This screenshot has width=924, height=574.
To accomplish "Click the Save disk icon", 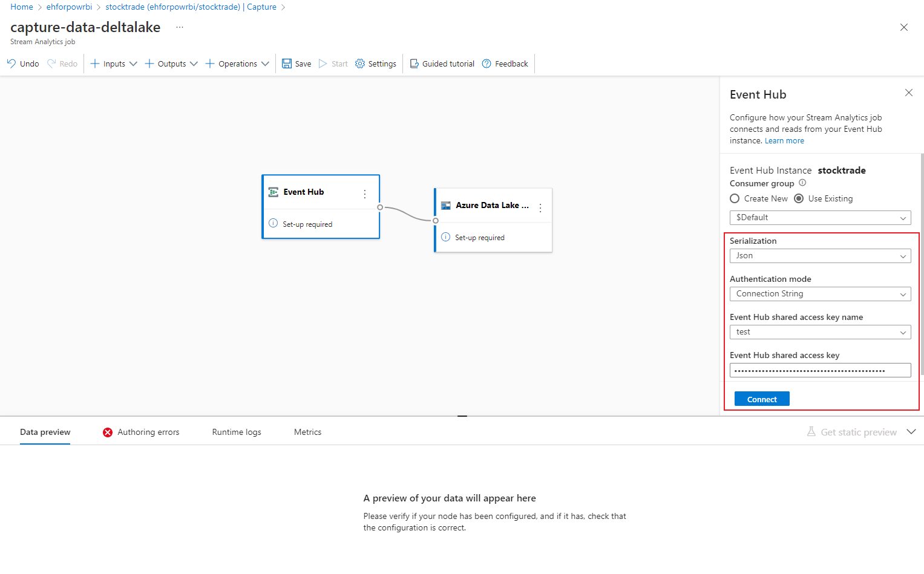I will point(287,64).
